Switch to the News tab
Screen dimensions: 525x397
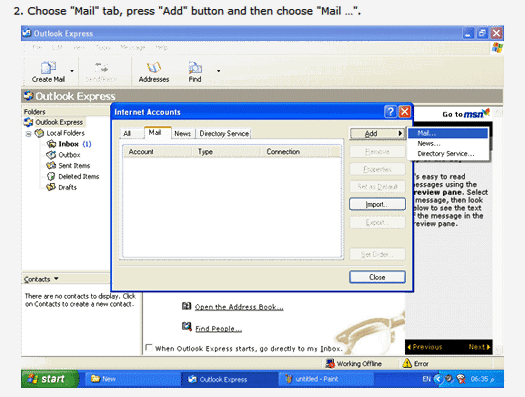182,134
